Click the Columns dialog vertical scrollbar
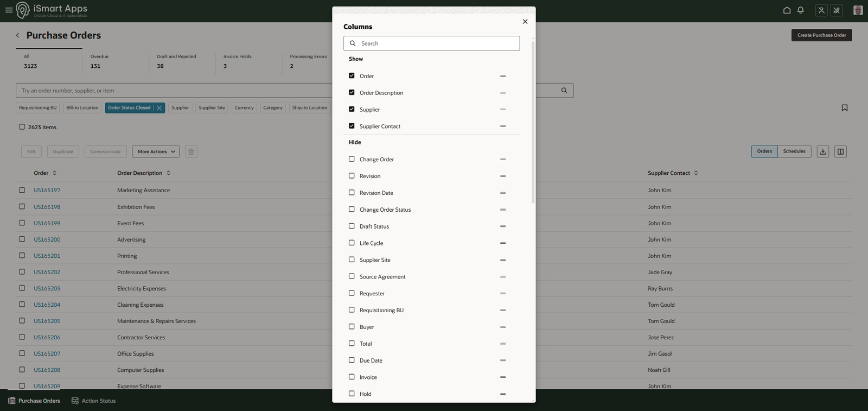 pyautogui.click(x=533, y=122)
